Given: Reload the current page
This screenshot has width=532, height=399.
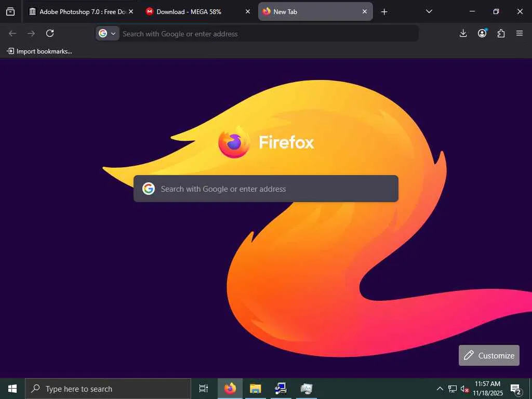Looking at the screenshot, I should pyautogui.click(x=50, y=33).
